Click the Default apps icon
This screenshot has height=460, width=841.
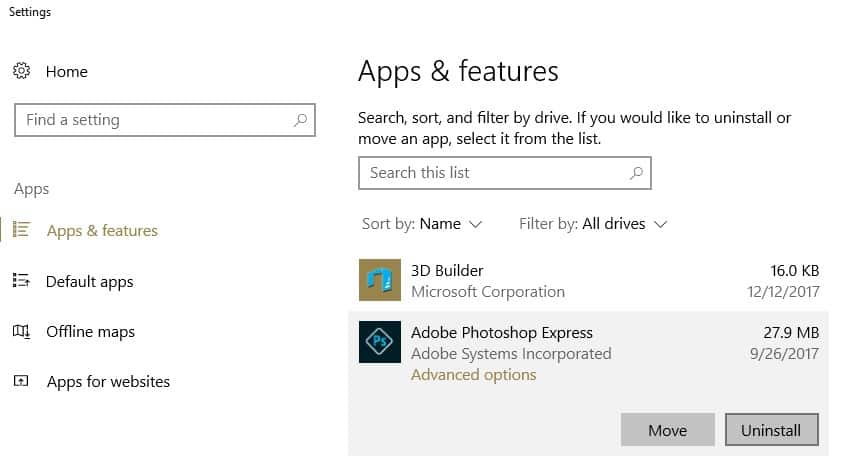click(21, 280)
